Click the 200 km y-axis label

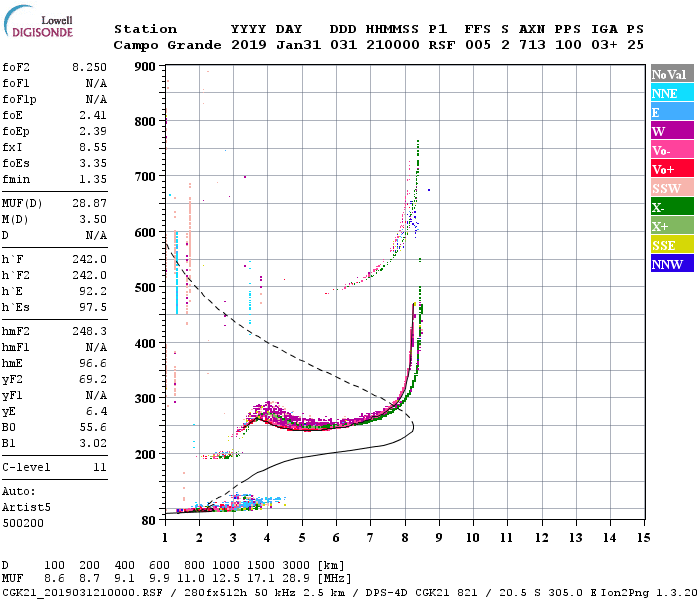(145, 454)
